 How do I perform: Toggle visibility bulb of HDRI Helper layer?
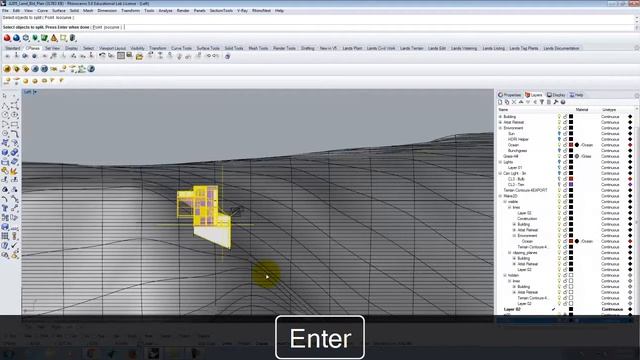(x=559, y=139)
